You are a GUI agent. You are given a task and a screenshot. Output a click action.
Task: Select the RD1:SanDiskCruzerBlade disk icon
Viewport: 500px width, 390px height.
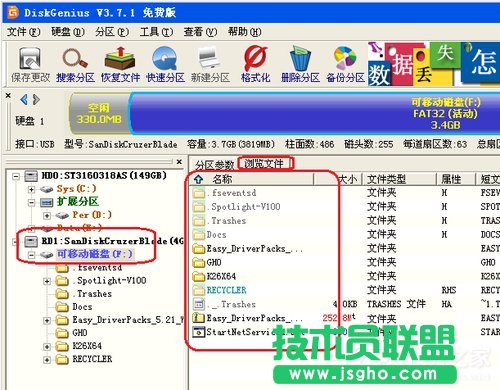tap(32, 241)
